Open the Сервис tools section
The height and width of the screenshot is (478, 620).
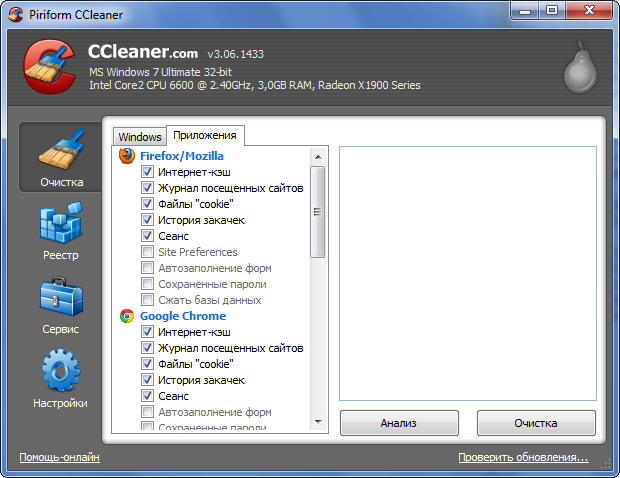61,305
